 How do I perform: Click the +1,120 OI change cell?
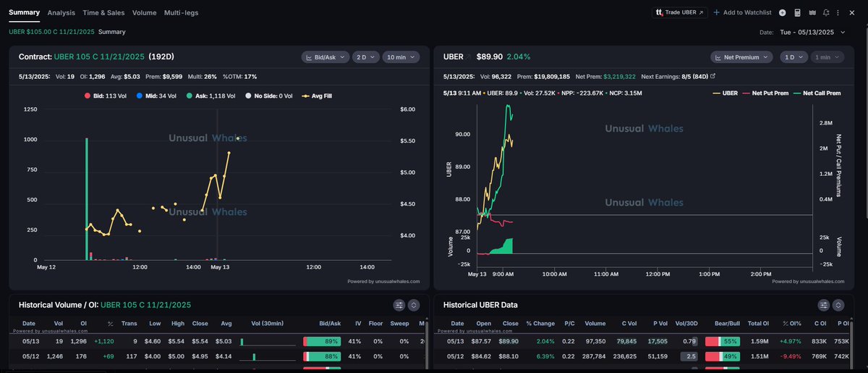(103, 340)
